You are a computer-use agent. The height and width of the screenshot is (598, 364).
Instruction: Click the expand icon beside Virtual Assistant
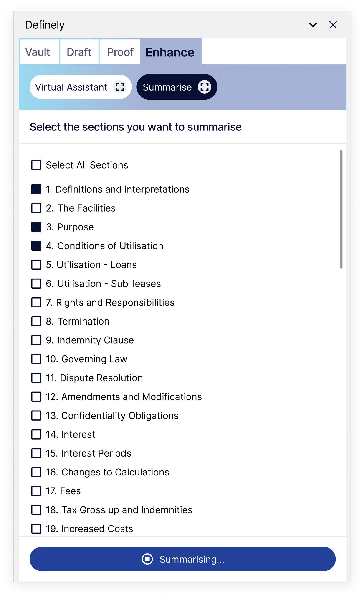coord(120,87)
